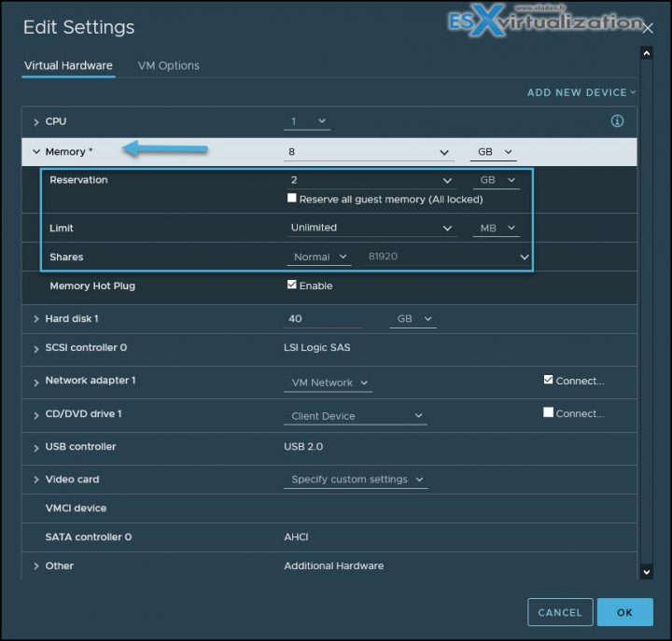Expand the Video card row

click(x=36, y=480)
